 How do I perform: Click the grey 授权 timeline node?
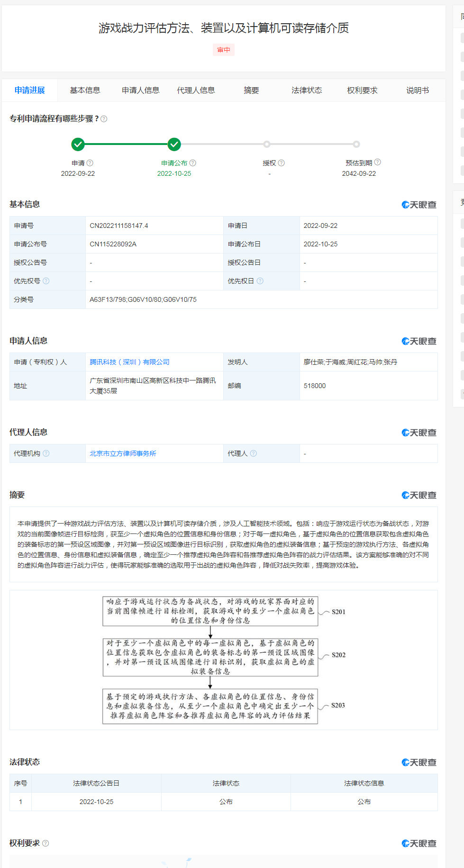[267, 144]
